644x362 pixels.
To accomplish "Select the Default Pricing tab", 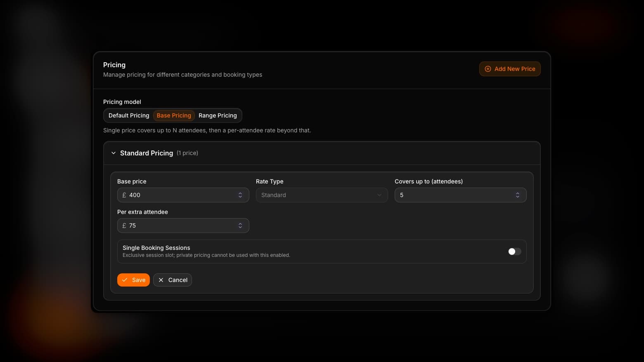I will [129, 115].
